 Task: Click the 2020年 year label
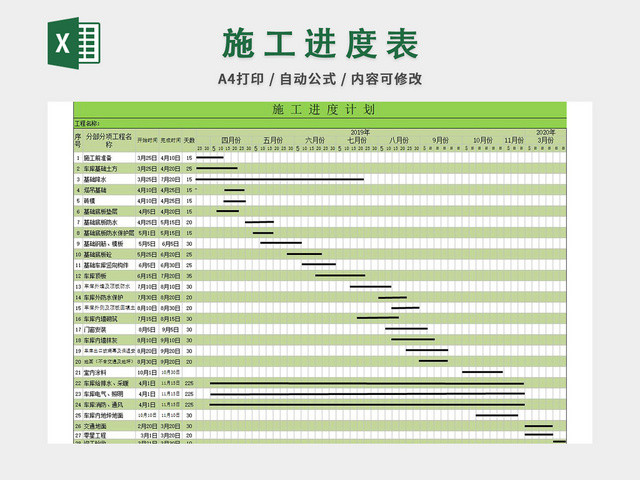pos(545,132)
